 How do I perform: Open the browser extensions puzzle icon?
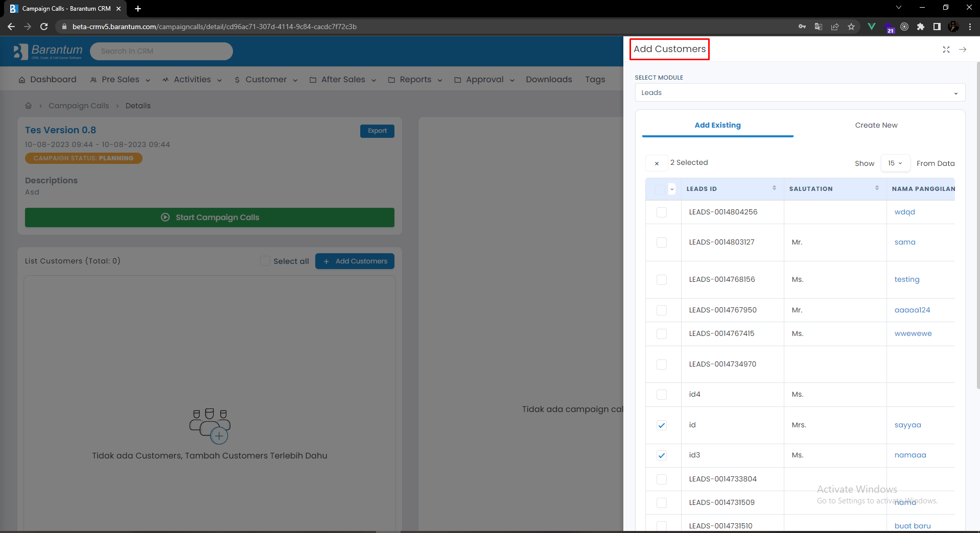point(921,27)
